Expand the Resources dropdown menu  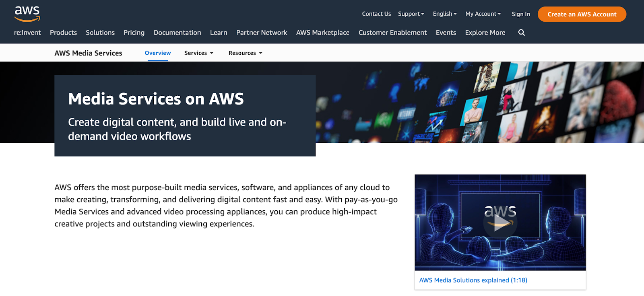point(246,53)
